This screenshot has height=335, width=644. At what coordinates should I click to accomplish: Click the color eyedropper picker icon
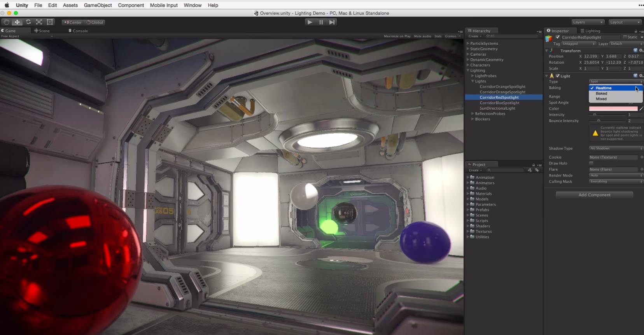coord(641,109)
